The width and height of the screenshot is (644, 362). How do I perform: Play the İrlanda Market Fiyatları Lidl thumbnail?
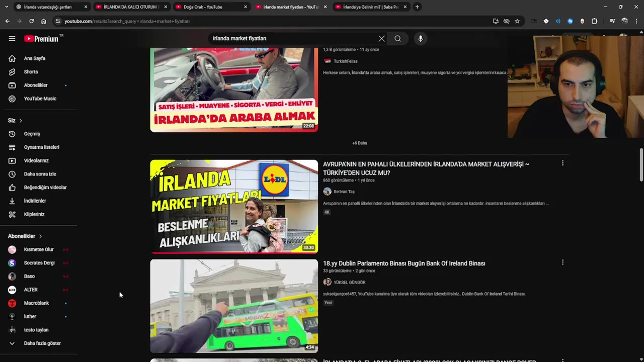coord(234,207)
